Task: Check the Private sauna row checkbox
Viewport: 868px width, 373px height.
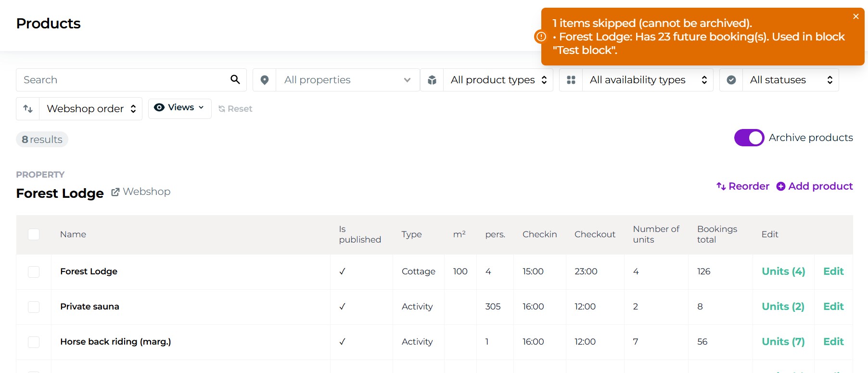Action: point(34,307)
